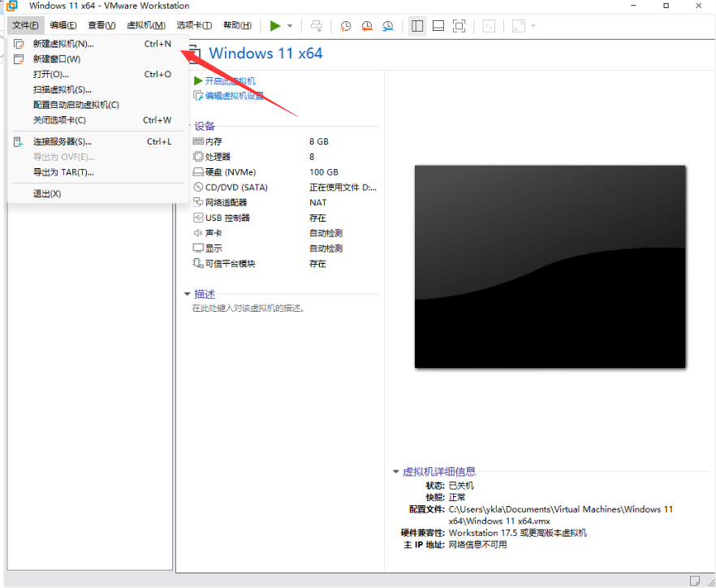Click the status bar message log icon
716x588 pixels.
point(695,581)
